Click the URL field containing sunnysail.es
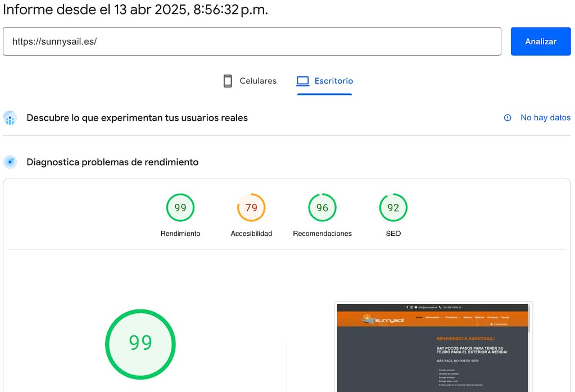Image resolution: width=575 pixels, height=392 pixels. click(252, 42)
